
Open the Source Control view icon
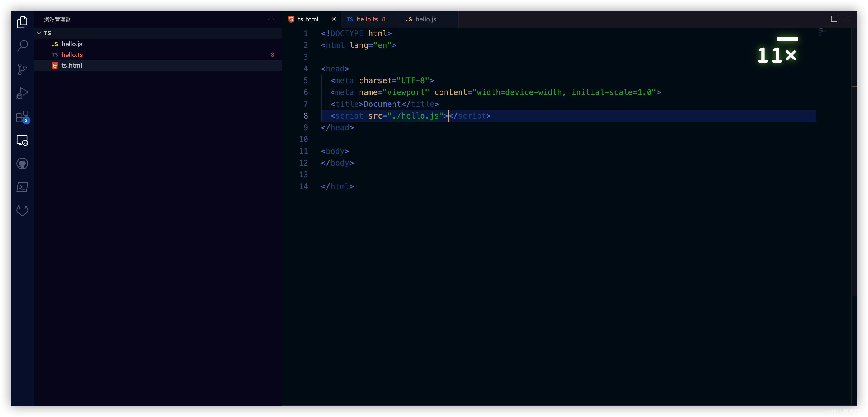pos(22,69)
